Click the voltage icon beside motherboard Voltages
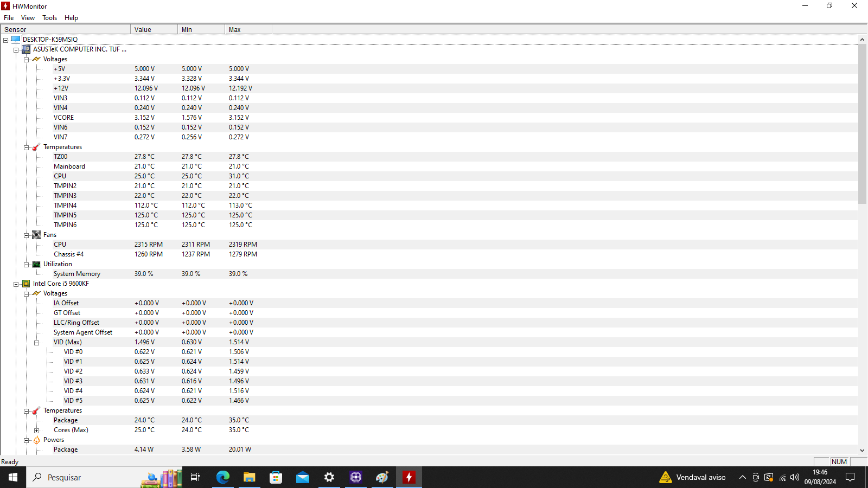Viewport: 868px width, 488px height. [x=36, y=59]
